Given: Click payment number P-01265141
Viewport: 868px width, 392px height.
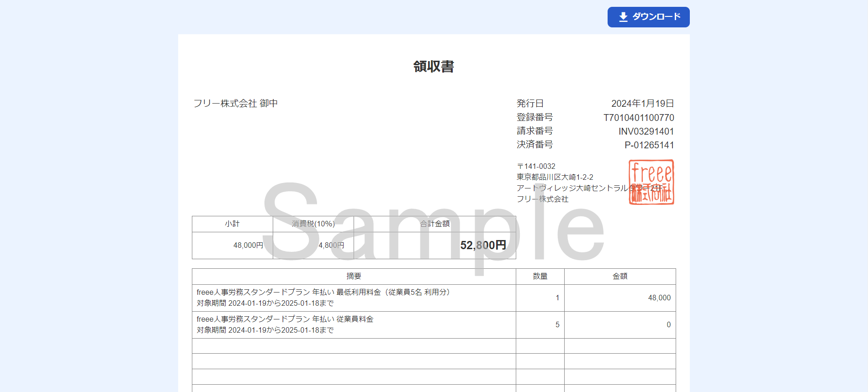Looking at the screenshot, I should click(649, 145).
